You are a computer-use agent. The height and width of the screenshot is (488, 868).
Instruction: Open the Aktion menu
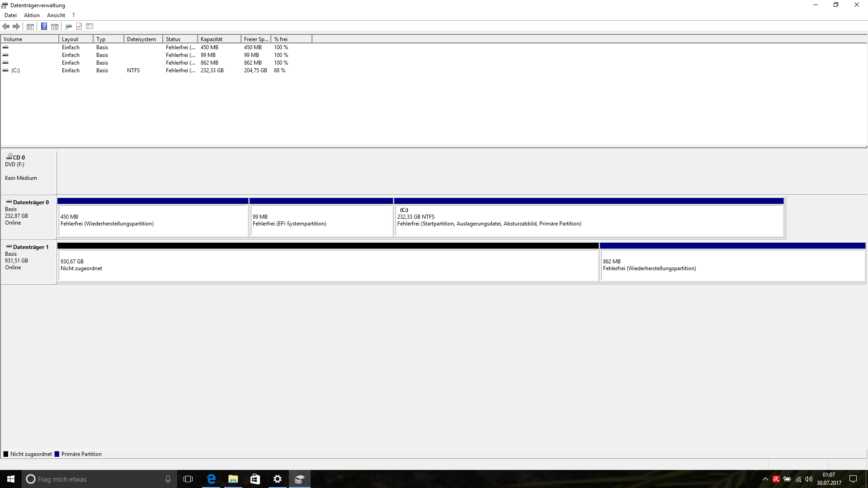click(x=32, y=15)
